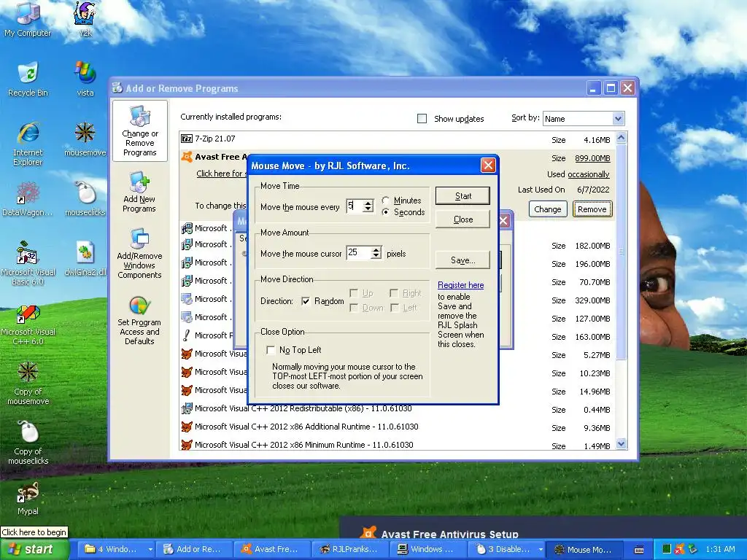Screen dimensions: 747x560
Task: Click the move time spinner arrows
Action: 368,206
